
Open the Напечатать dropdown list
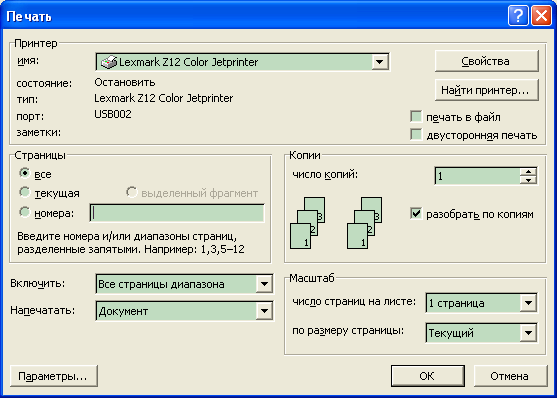(x=264, y=311)
